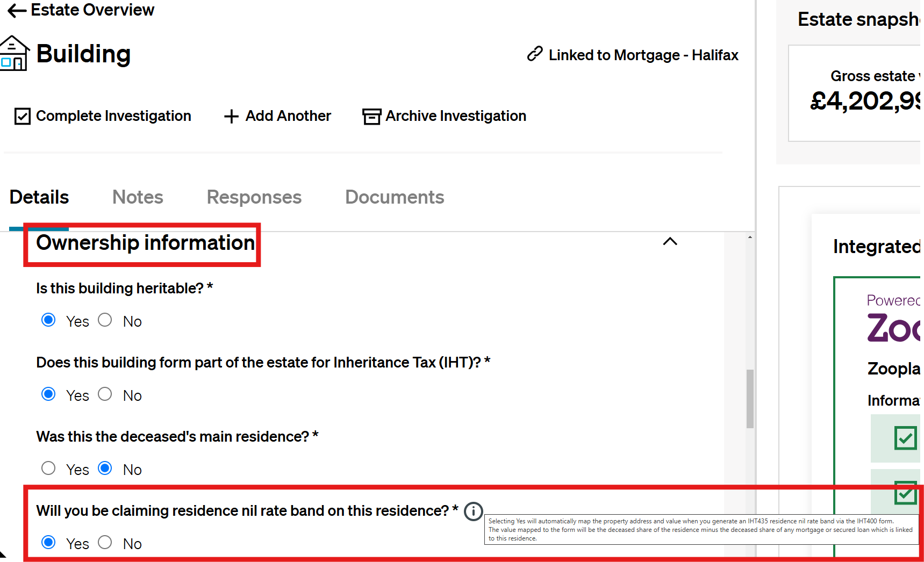This screenshot has height=562, width=924.
Task: Click the mortgage link chain icon
Action: [534, 54]
